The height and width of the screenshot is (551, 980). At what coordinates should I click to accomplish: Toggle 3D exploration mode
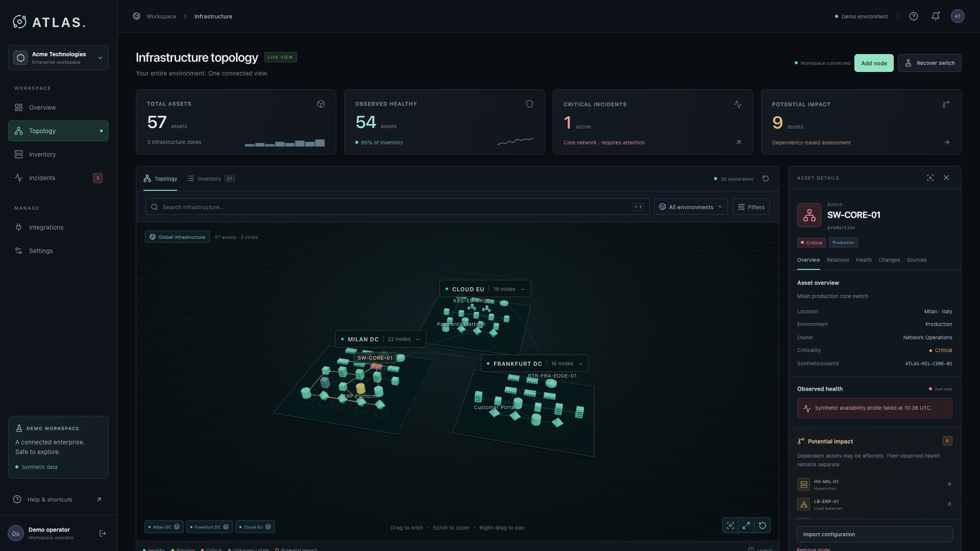click(x=733, y=179)
